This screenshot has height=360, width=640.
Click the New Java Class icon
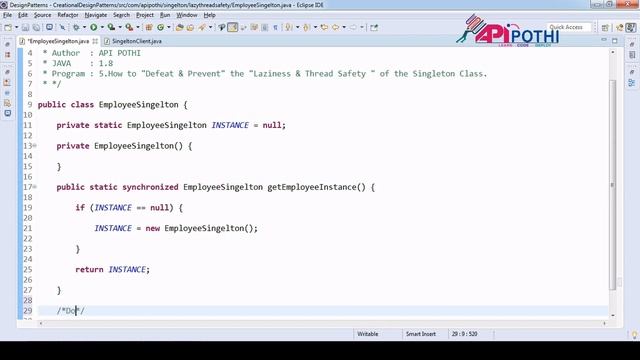[160, 27]
